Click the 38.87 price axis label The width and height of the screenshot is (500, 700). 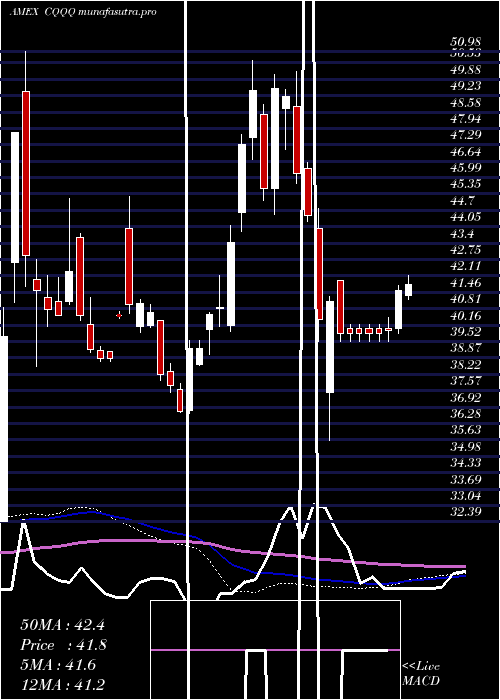coord(466,348)
